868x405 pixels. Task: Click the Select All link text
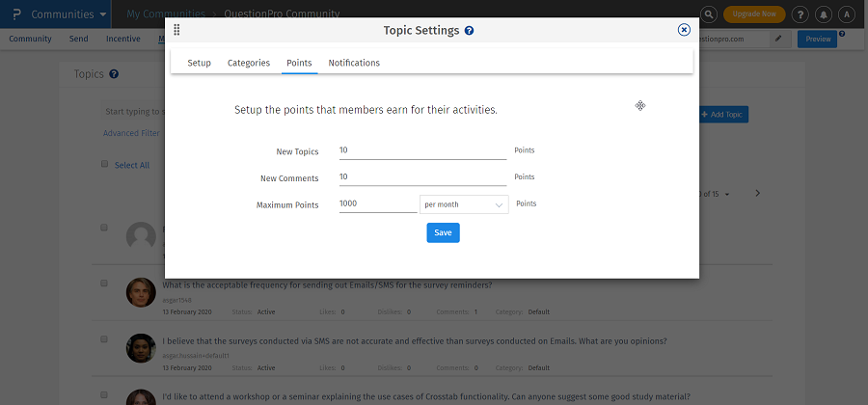pyautogui.click(x=132, y=165)
